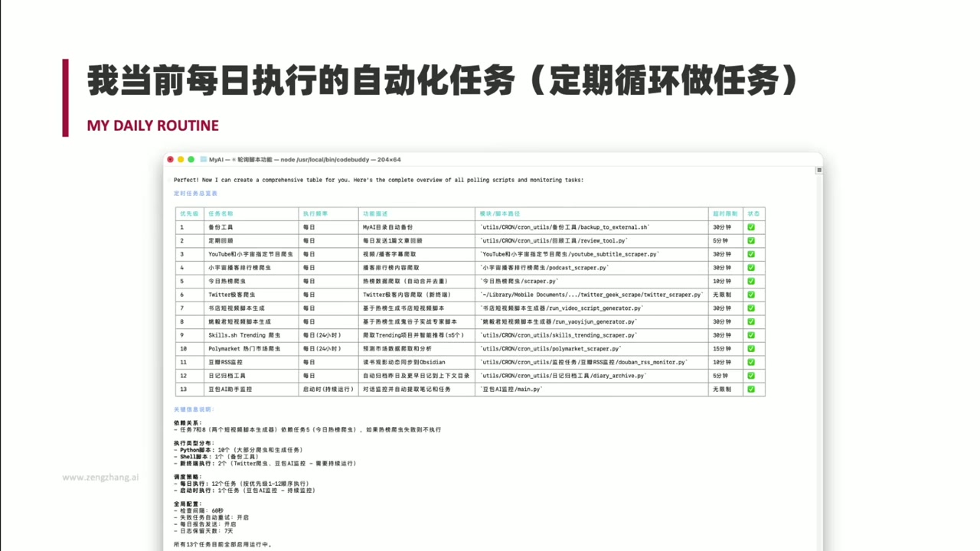Toggle the status checkbox for 备份工具 task
The height and width of the screenshot is (551, 980).
tap(751, 227)
